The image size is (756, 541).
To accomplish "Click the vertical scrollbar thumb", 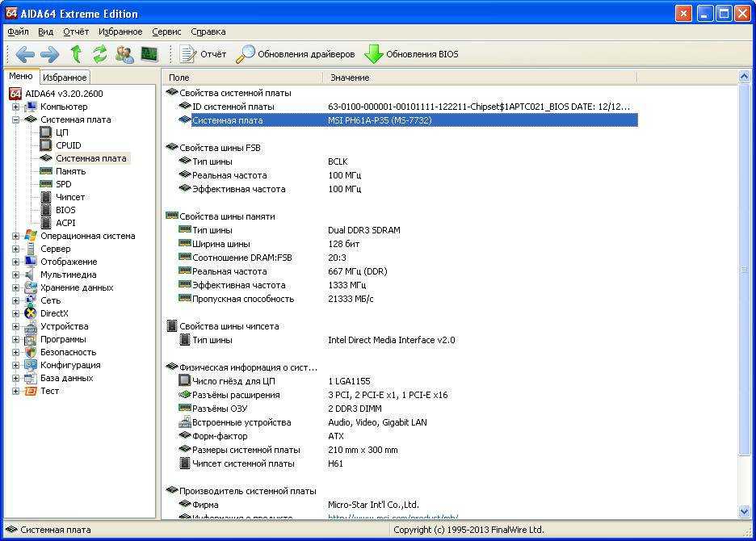I will [744, 269].
